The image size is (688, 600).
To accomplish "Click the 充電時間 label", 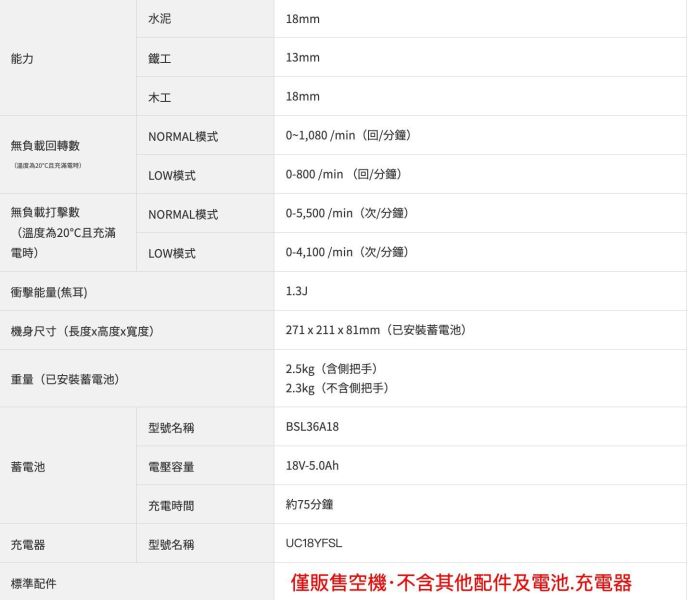I will coord(171,506).
